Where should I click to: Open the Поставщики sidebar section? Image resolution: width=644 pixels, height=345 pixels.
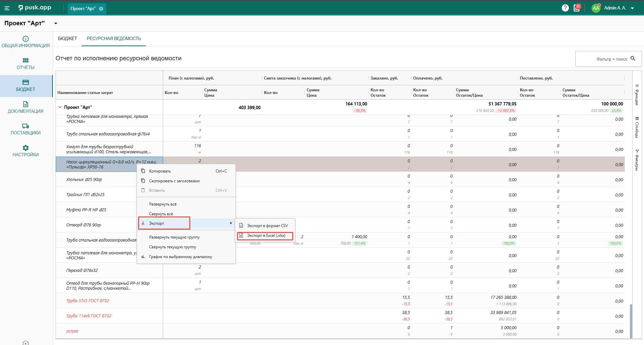26,129
